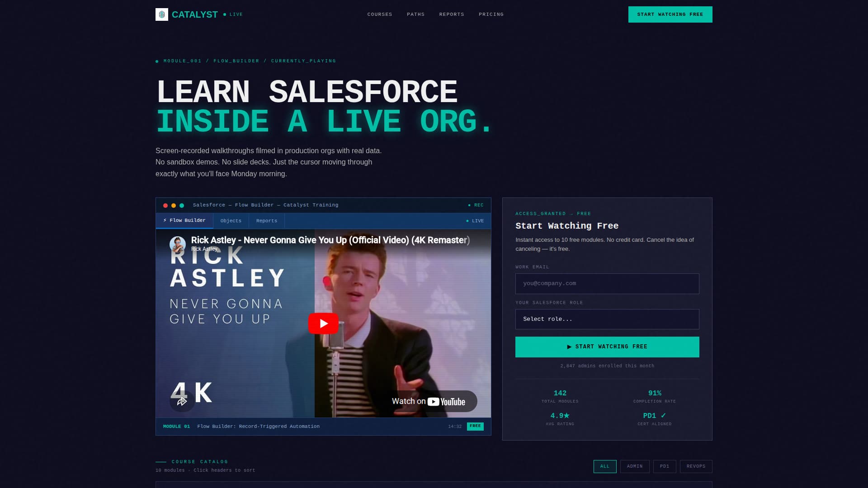Filter catalog by REVOPS
Image resolution: width=868 pixels, height=488 pixels.
[x=696, y=466]
